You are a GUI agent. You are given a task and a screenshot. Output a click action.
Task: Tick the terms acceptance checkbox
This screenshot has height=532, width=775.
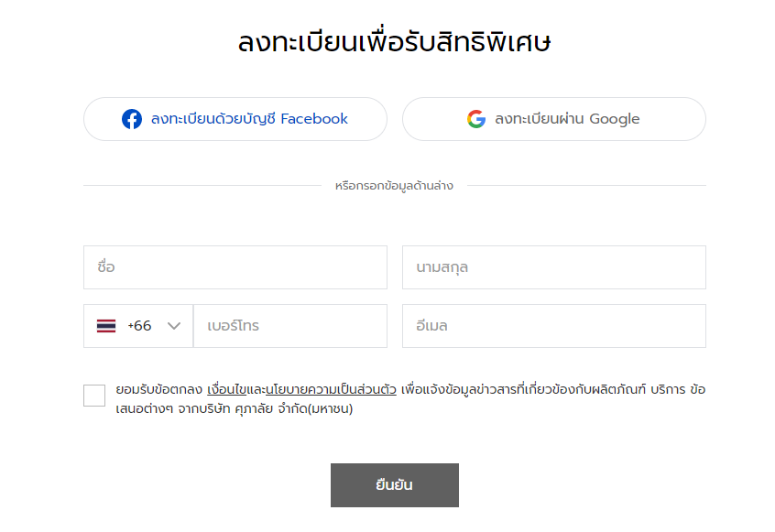tap(94, 396)
